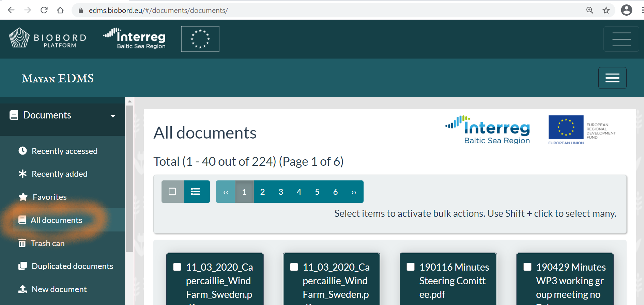Screen dimensions: 644x305
Task: Go to page 5 of documents
Action: [317, 192]
